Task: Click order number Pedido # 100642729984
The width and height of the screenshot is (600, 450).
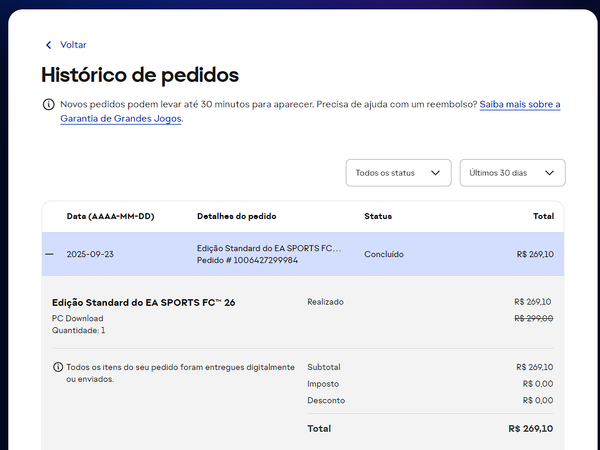Action: (x=247, y=260)
